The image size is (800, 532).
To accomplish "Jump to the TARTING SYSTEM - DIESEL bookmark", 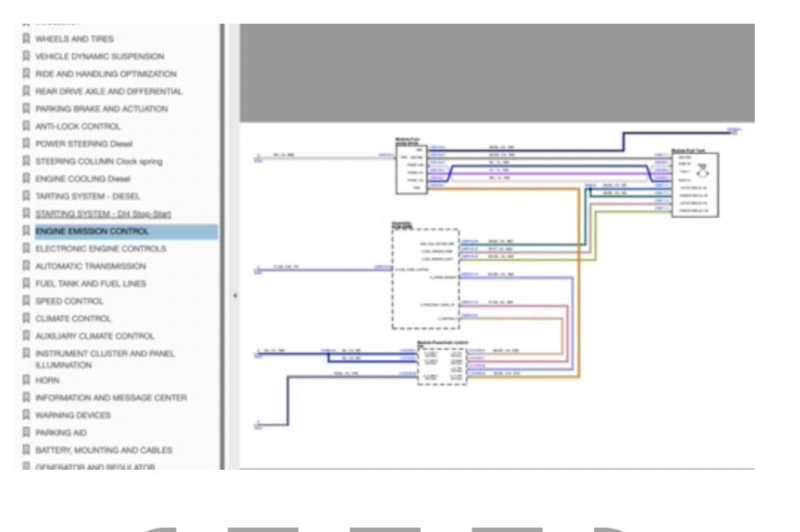I will [87, 196].
